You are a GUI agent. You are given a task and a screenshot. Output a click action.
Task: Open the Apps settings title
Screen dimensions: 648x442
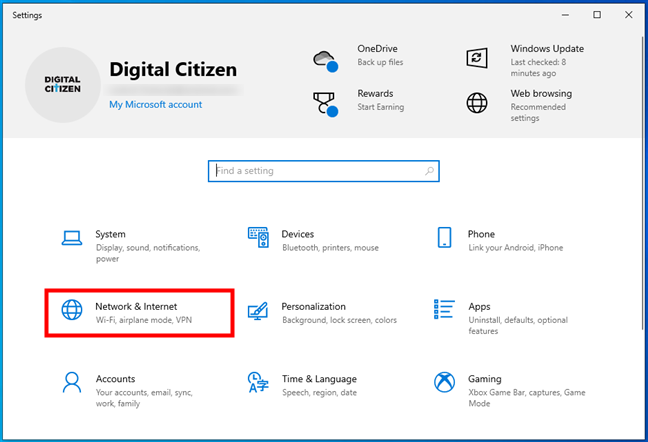click(479, 307)
